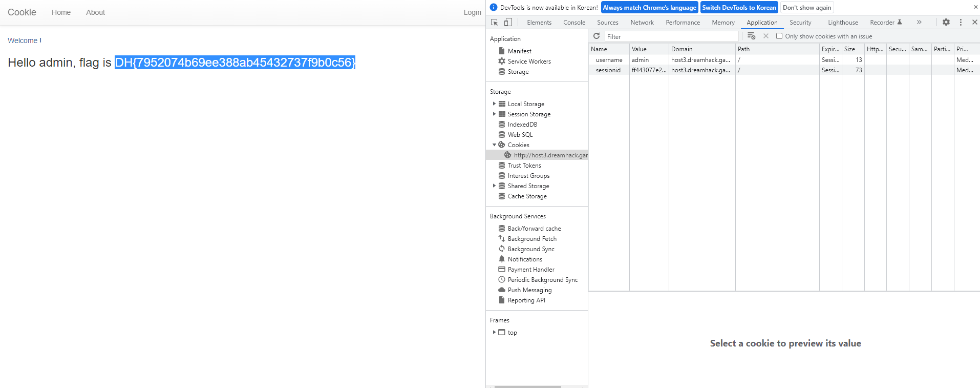Open the Recorder tab
Screen dimensions: 980x388
tap(886, 22)
